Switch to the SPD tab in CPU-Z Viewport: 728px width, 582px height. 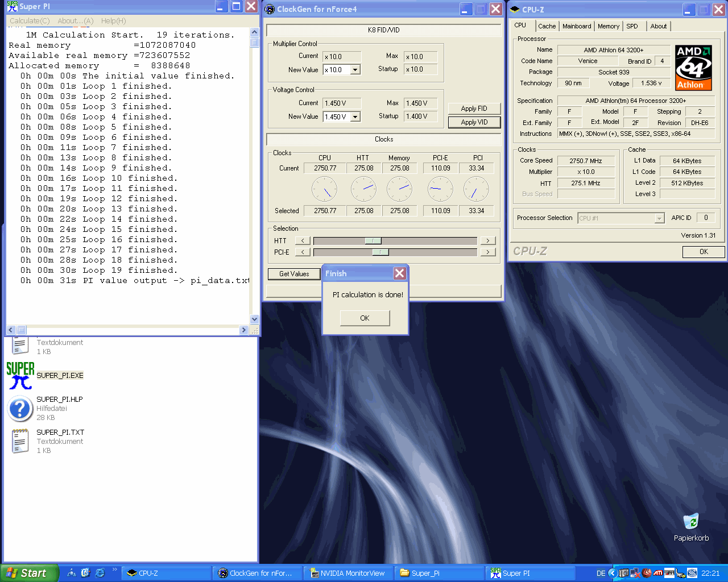(x=632, y=26)
